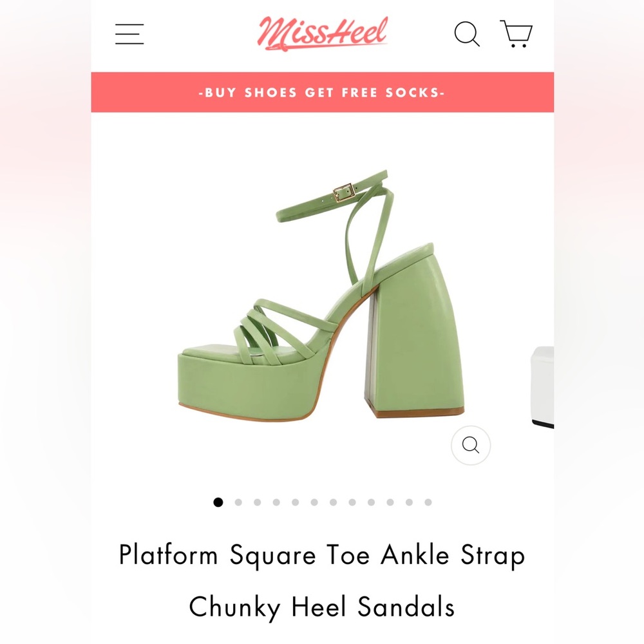Jump to the fifth image dot
Image resolution: width=644 pixels, height=644 pixels.
(296, 502)
